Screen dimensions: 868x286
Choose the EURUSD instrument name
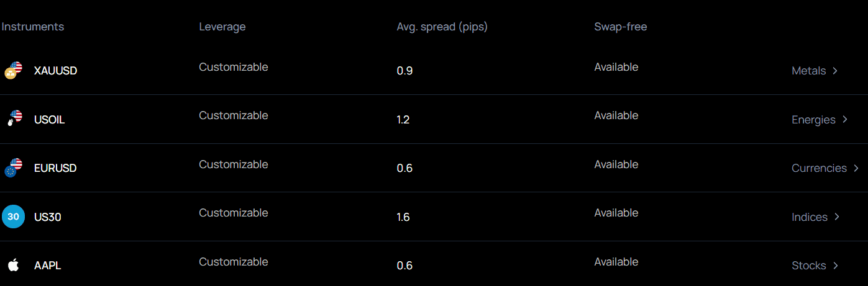point(55,168)
